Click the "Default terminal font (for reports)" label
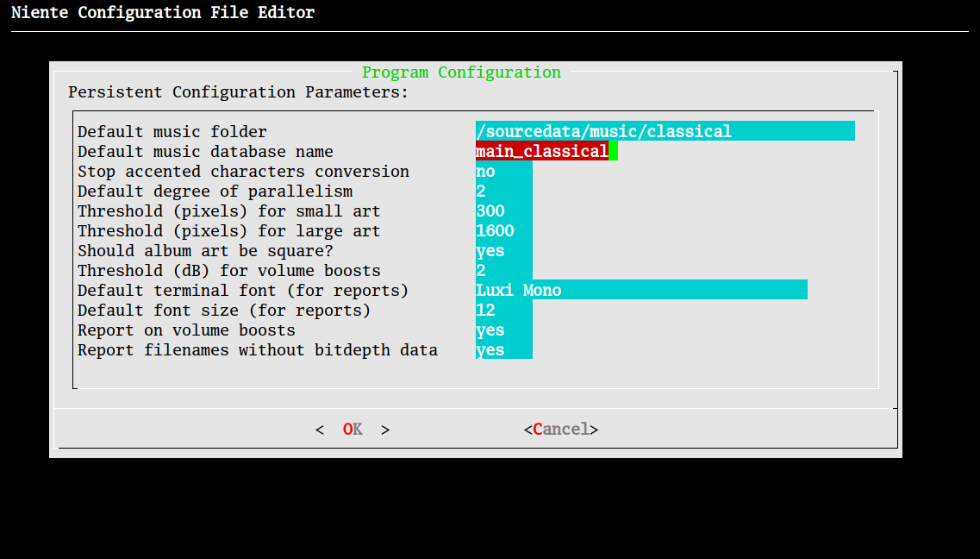This screenshot has width=980, height=559. pyautogui.click(x=243, y=291)
